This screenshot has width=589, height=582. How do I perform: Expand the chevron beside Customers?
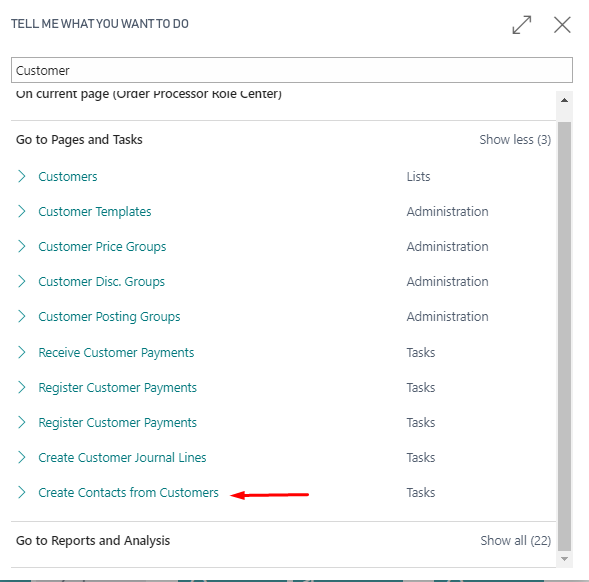[x=22, y=176]
